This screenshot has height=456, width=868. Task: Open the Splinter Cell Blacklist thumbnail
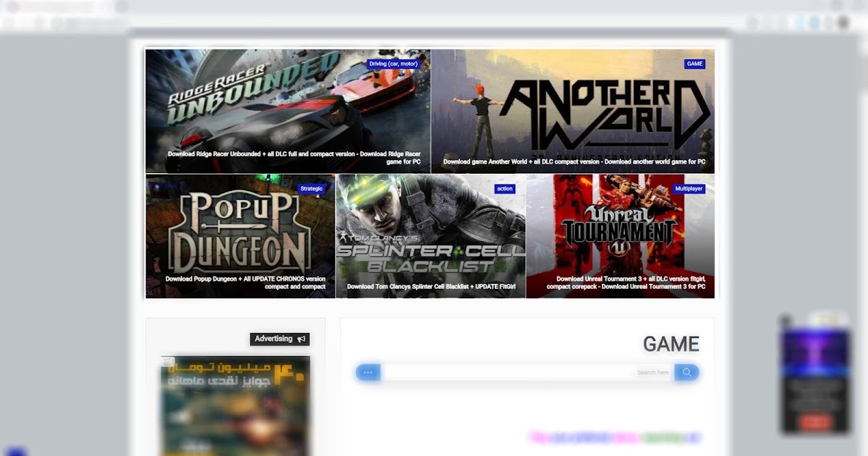[430, 236]
